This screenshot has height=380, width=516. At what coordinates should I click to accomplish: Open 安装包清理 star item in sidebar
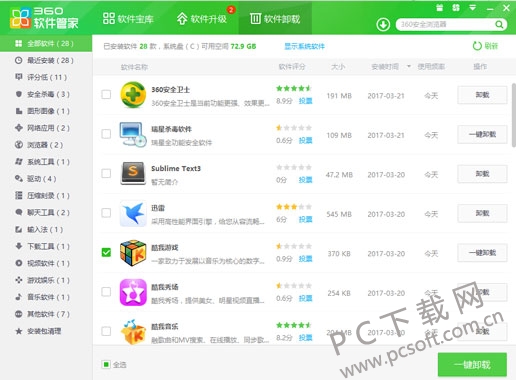(46, 331)
